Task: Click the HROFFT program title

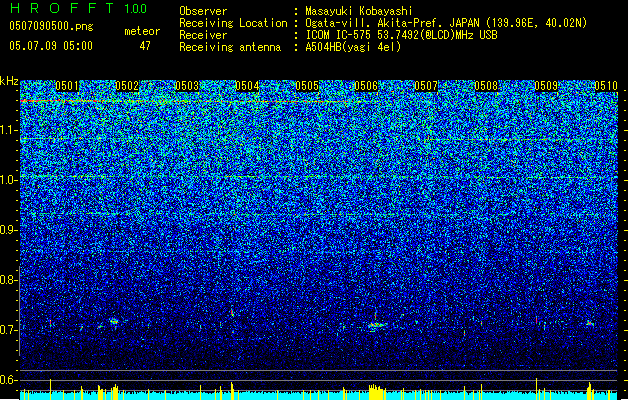Action: click(62, 8)
